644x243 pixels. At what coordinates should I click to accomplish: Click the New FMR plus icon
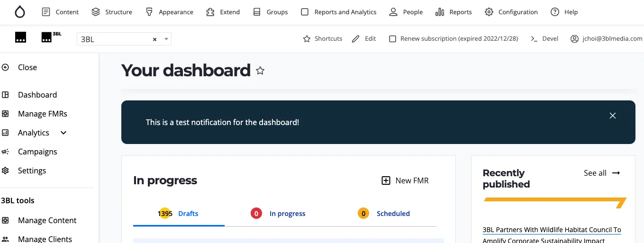click(x=386, y=180)
